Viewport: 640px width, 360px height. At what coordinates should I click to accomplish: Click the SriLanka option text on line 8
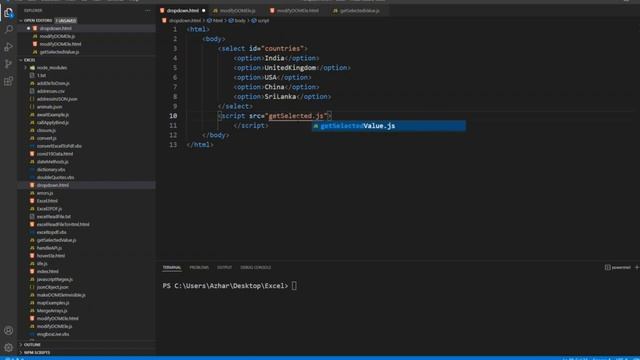[280, 97]
